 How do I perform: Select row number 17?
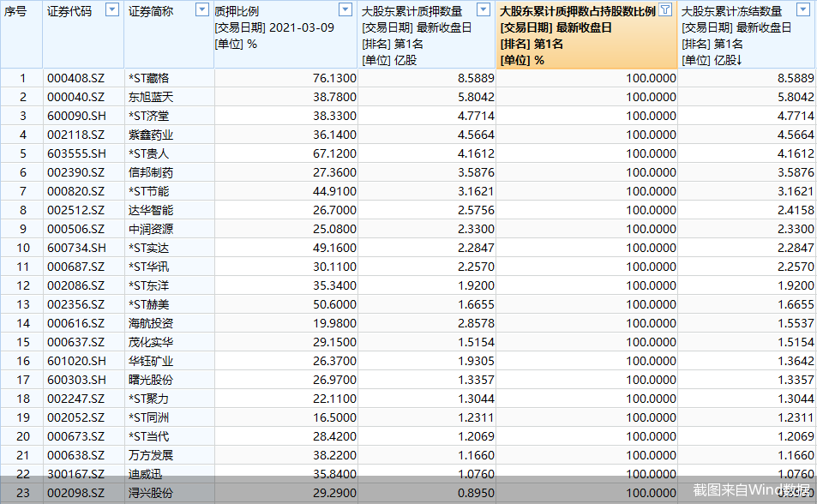23,380
